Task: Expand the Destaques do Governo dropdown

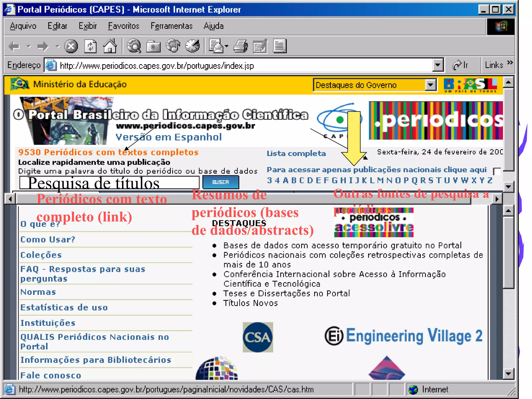Action: tap(431, 85)
